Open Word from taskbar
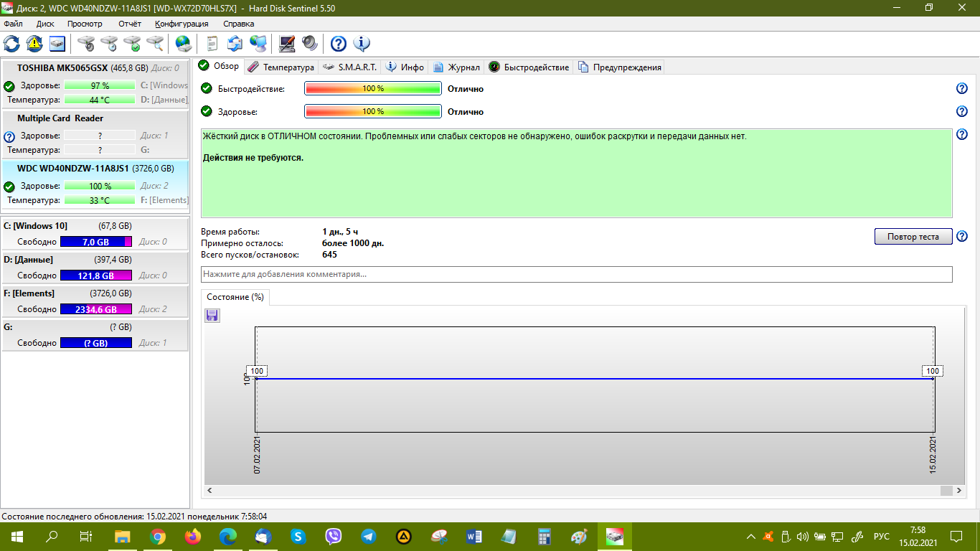This screenshot has width=980, height=551. [x=474, y=536]
